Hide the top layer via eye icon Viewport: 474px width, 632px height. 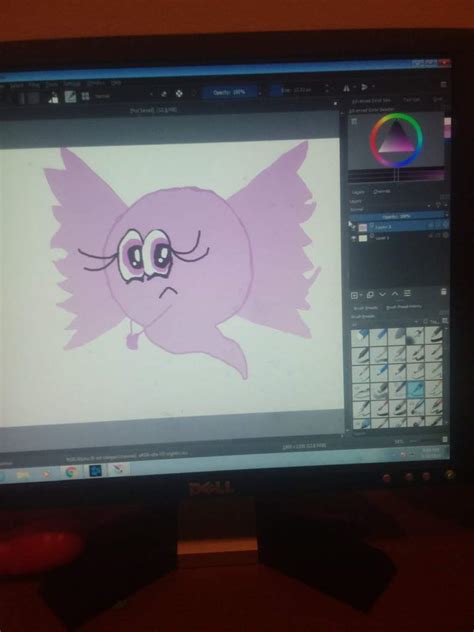(353, 228)
